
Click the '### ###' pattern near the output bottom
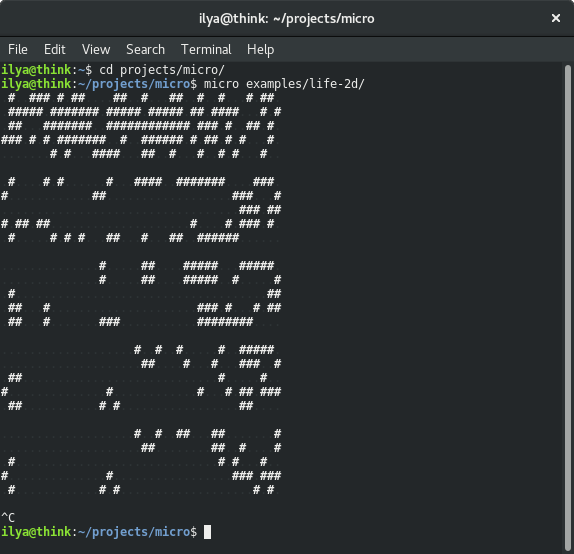point(256,476)
